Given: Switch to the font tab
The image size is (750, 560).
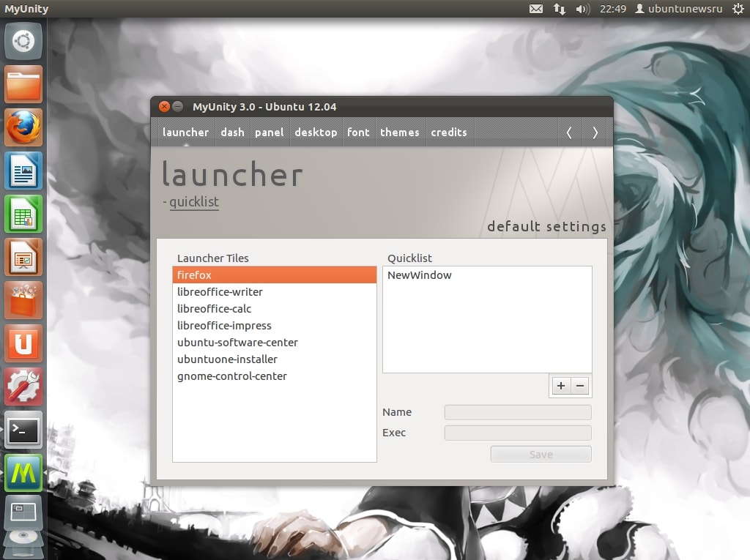Looking at the screenshot, I should click(x=358, y=132).
